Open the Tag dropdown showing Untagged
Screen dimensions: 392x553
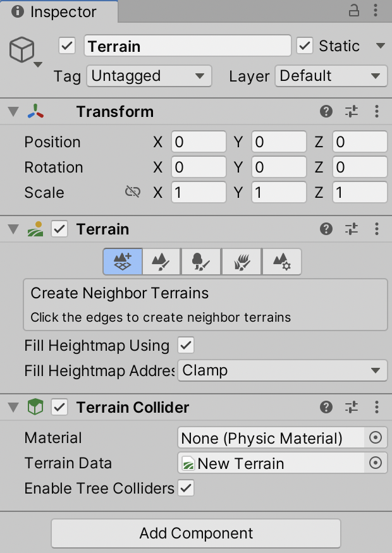147,76
